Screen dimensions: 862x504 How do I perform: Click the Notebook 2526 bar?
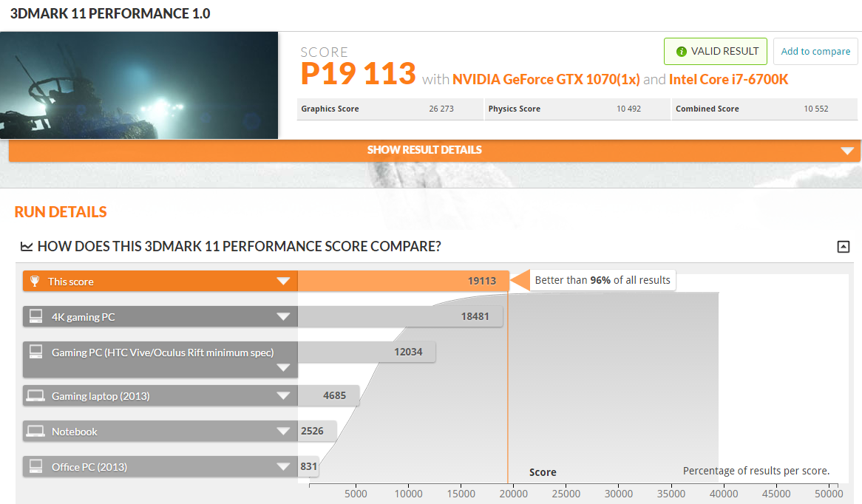[x=317, y=431]
